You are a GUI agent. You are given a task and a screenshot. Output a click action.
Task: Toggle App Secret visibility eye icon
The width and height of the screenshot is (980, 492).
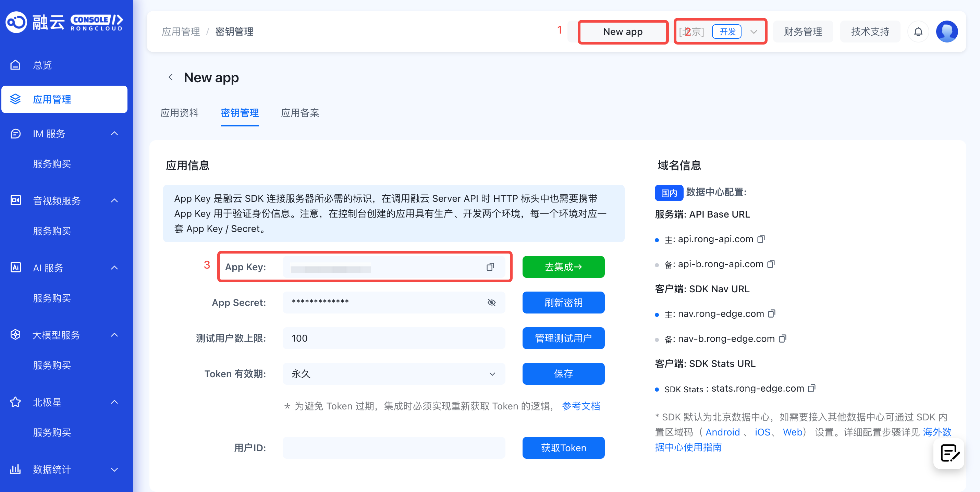491,303
